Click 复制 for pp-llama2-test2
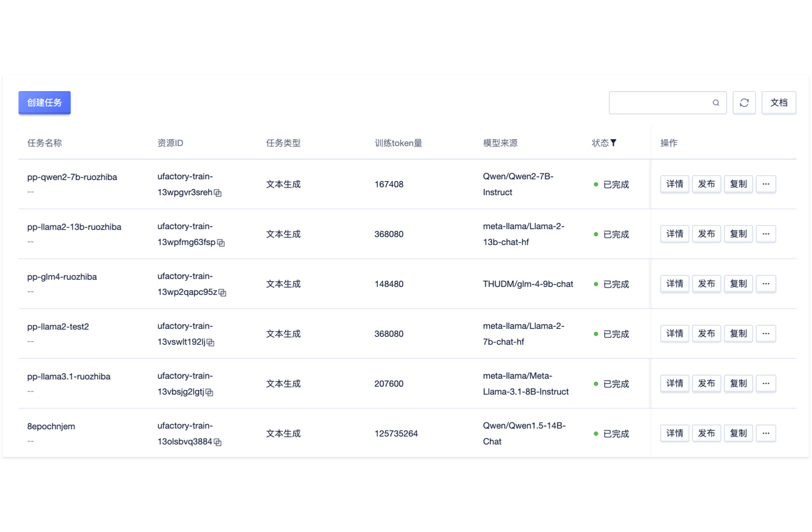Viewport: 812px width, 532px height. 738,334
